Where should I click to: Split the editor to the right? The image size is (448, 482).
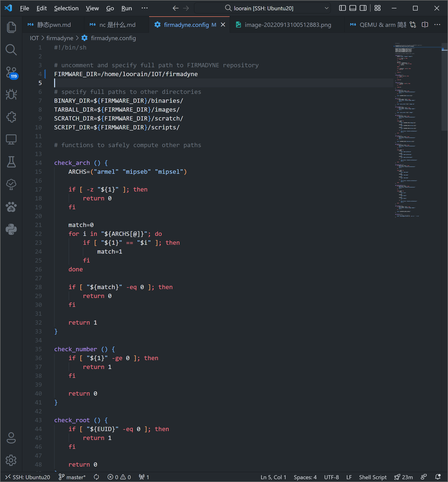(425, 25)
